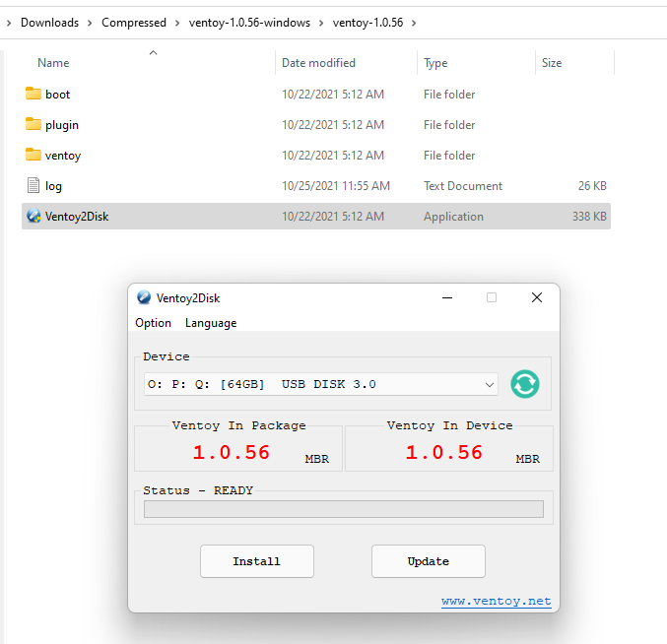667x644 pixels.
Task: Select the boot folder name
Action: click(57, 95)
